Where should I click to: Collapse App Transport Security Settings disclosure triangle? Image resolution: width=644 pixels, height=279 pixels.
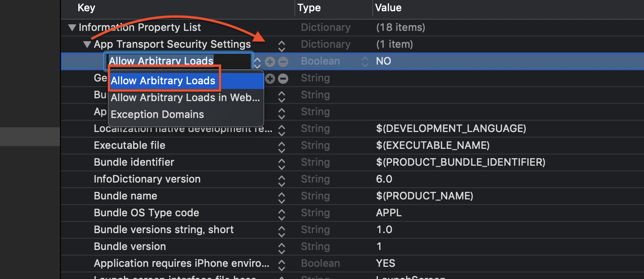(x=87, y=44)
